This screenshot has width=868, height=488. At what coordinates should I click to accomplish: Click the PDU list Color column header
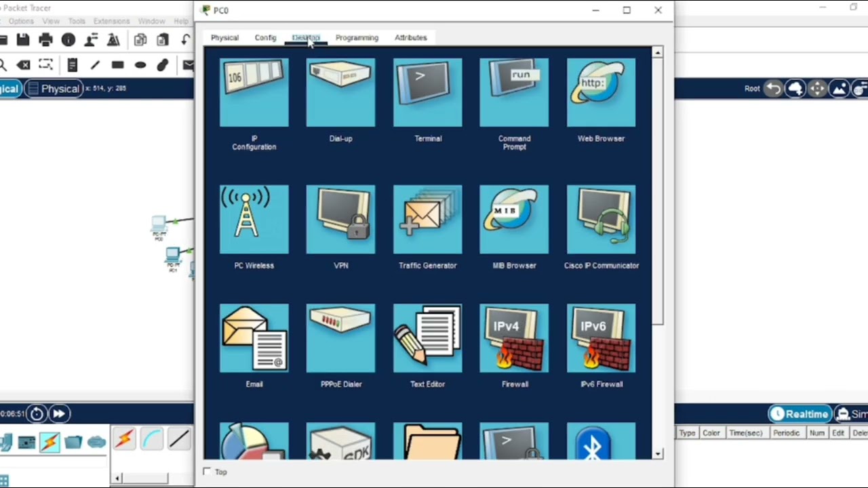711,433
